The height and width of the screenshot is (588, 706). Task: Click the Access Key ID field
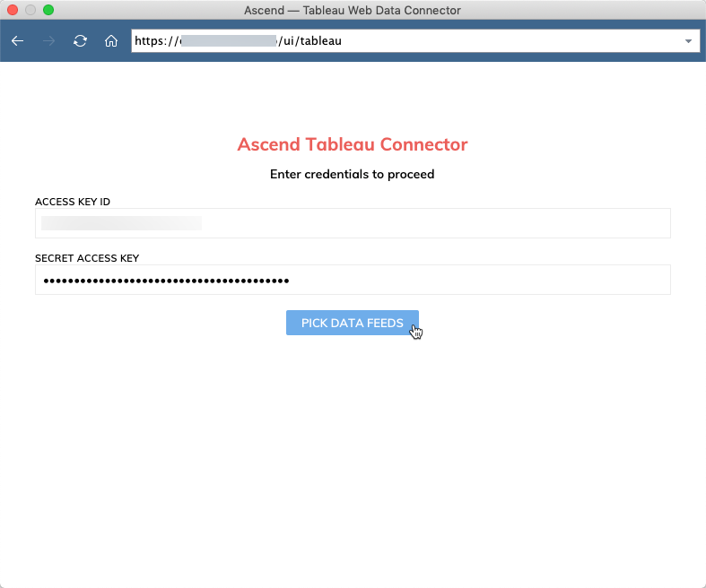353,223
